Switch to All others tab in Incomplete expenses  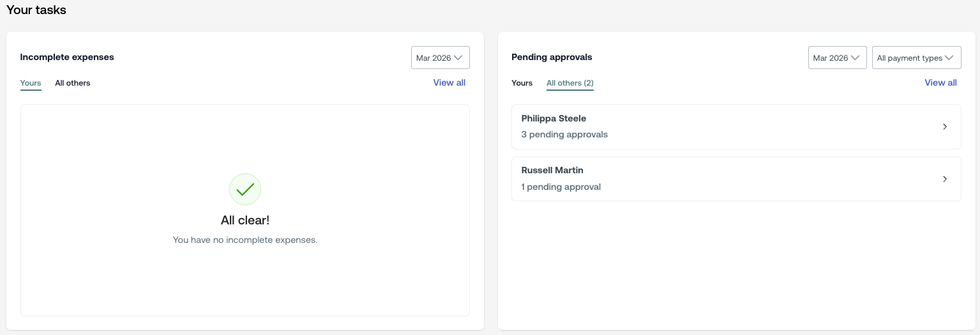click(x=73, y=83)
